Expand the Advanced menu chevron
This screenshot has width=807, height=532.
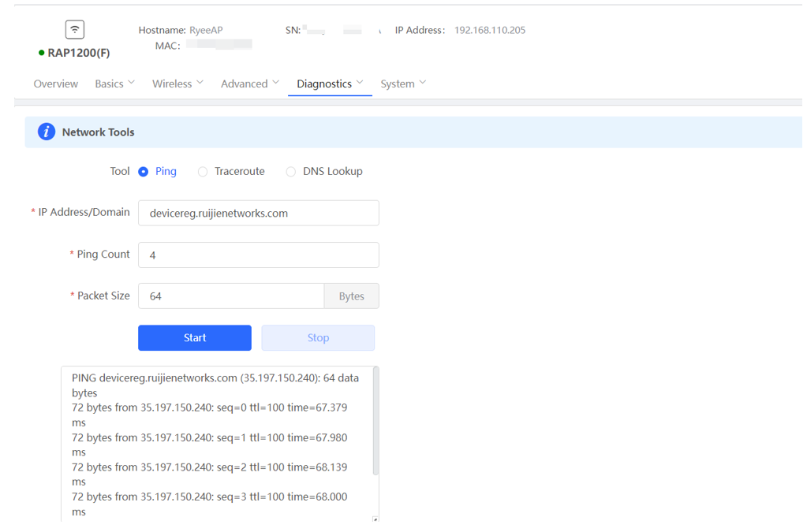click(275, 83)
